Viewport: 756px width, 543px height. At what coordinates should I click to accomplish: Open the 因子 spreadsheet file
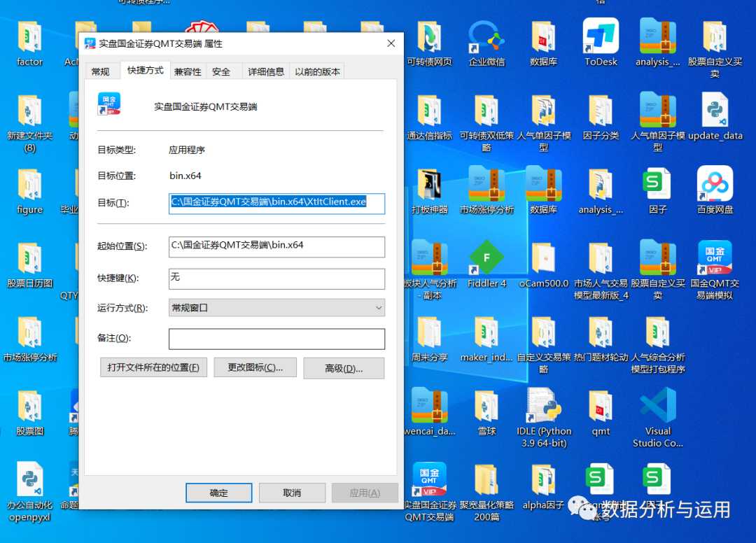pyautogui.click(x=657, y=190)
